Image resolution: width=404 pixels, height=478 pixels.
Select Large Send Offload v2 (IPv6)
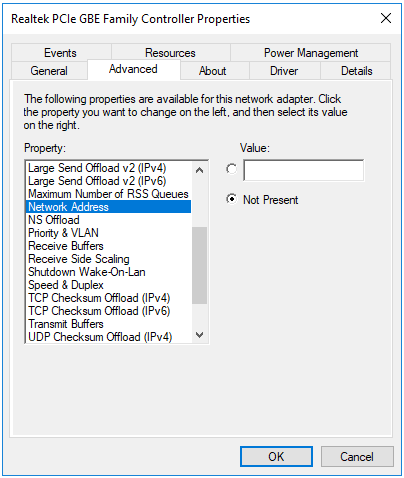coord(108,181)
